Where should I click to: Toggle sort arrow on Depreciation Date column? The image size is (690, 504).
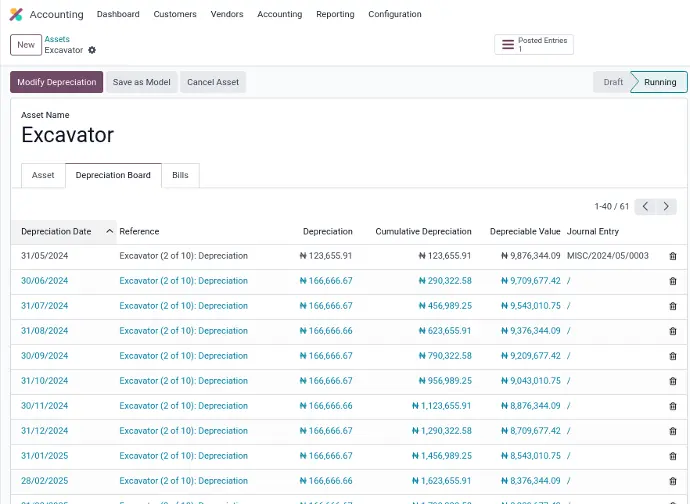click(x=110, y=232)
